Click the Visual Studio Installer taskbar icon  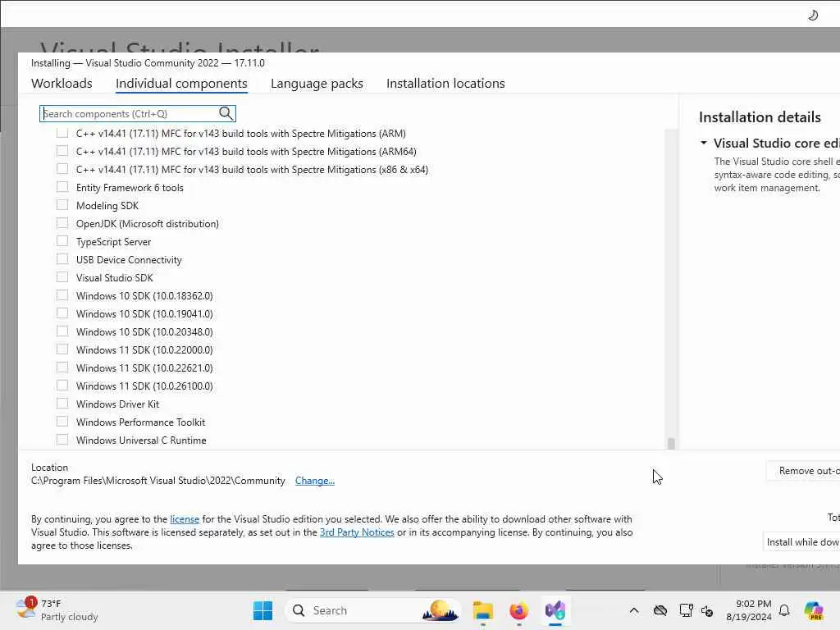coord(555,610)
